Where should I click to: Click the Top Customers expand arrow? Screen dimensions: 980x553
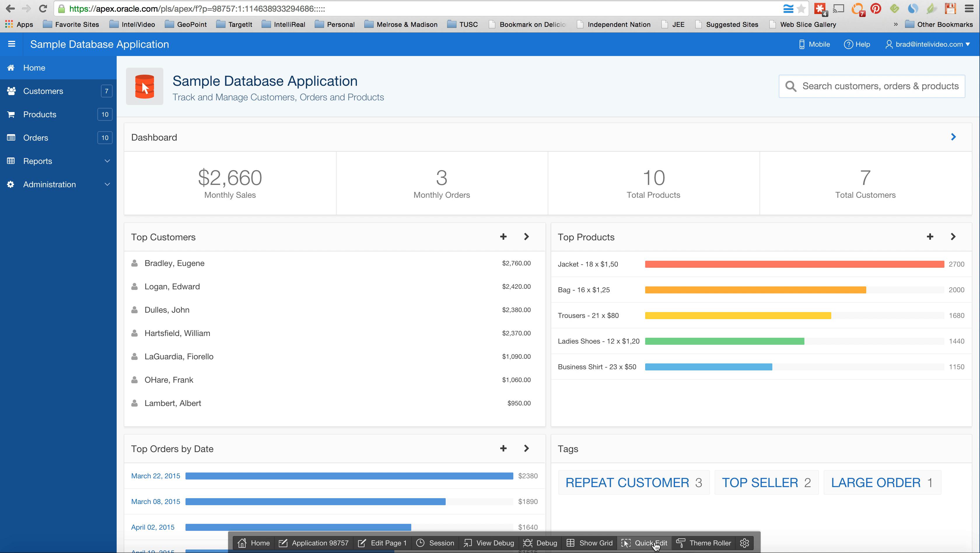(x=526, y=236)
